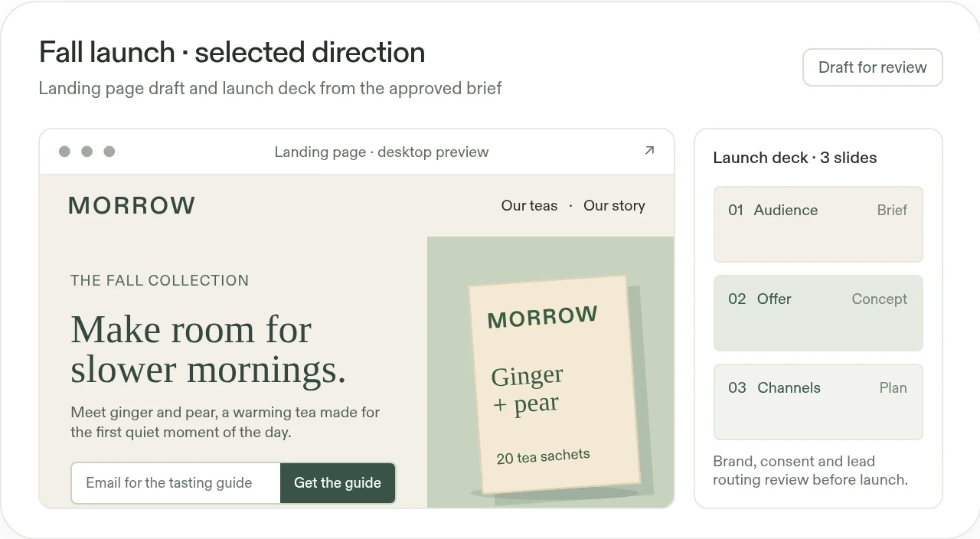Select the 03 Channels slide
The height and width of the screenshot is (539, 980).
(x=818, y=402)
